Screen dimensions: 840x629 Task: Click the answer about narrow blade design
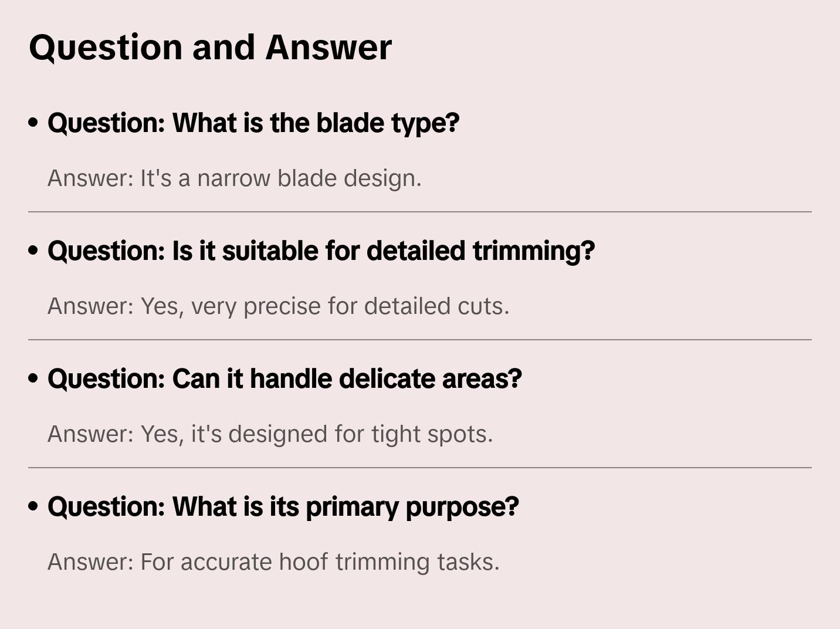pyautogui.click(x=235, y=178)
